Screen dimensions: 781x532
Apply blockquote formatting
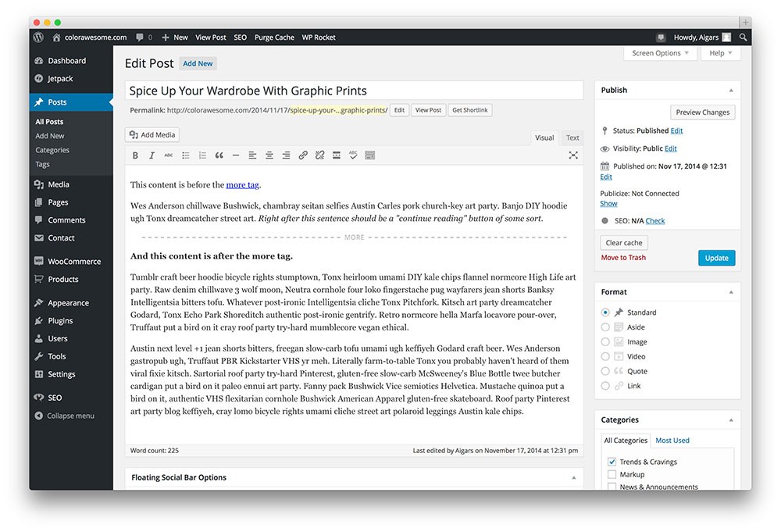coord(219,155)
